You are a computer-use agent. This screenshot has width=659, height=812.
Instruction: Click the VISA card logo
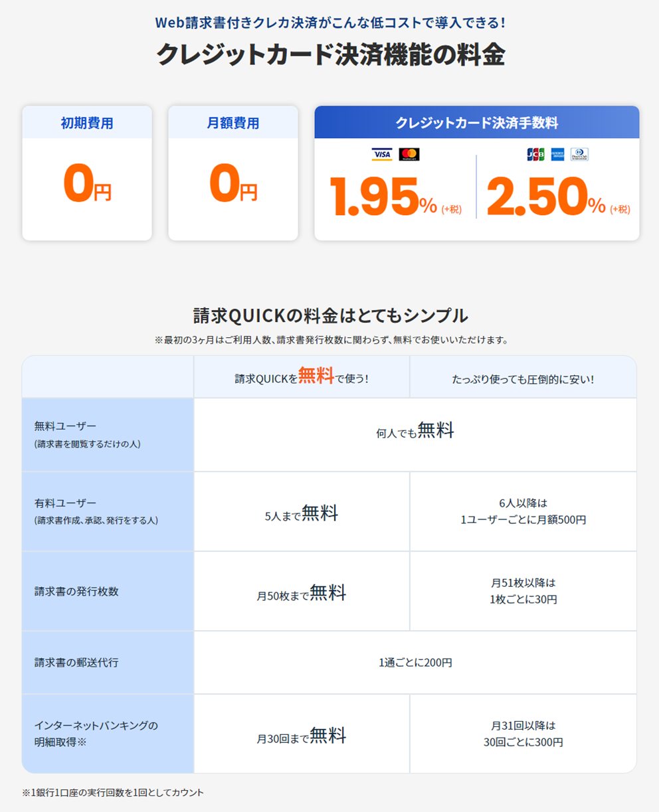[382, 155]
